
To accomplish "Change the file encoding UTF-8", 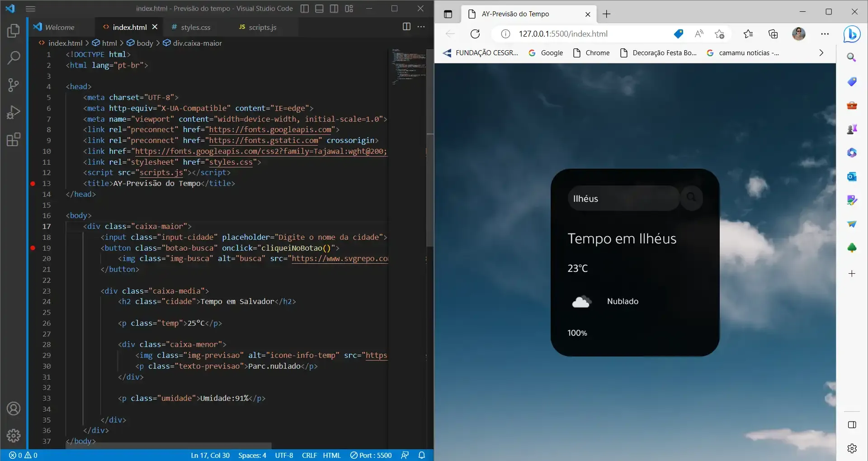I will 284,455.
